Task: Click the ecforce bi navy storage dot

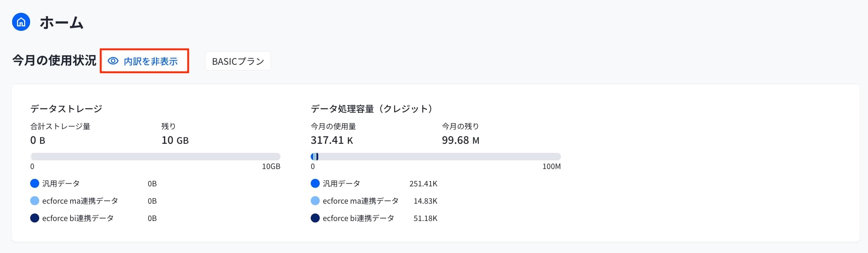Action: click(35, 218)
